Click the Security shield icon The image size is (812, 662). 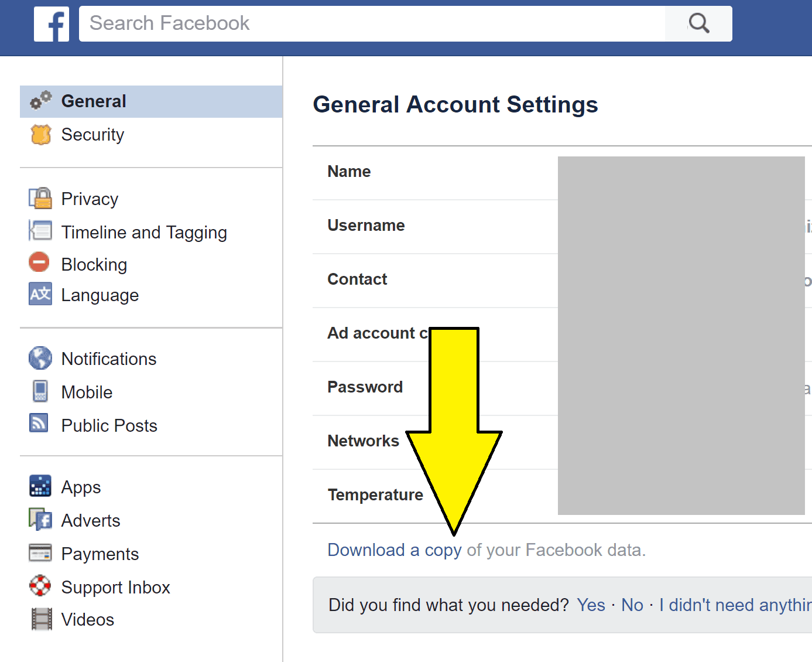click(40, 134)
